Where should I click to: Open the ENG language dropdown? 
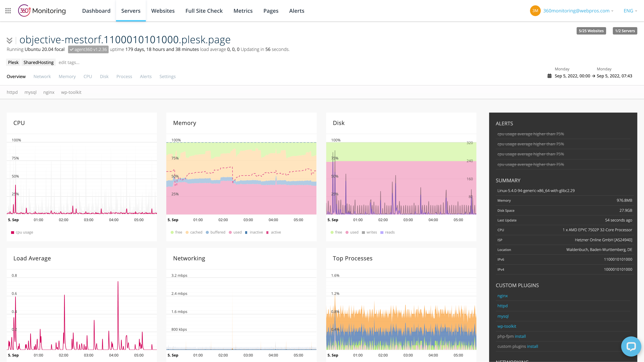pyautogui.click(x=630, y=11)
